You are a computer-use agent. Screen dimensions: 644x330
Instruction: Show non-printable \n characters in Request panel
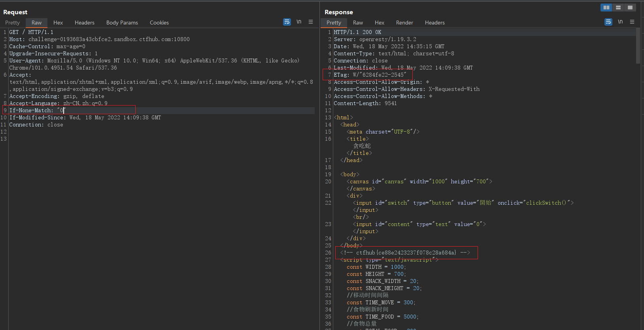(299, 22)
